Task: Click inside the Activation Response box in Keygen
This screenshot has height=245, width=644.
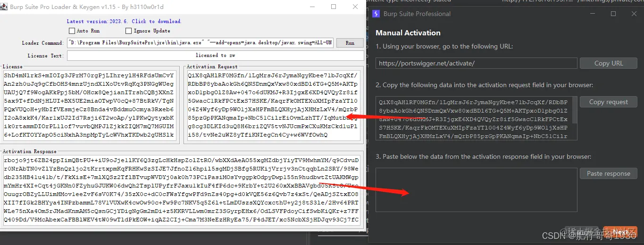Action: tap(181, 190)
